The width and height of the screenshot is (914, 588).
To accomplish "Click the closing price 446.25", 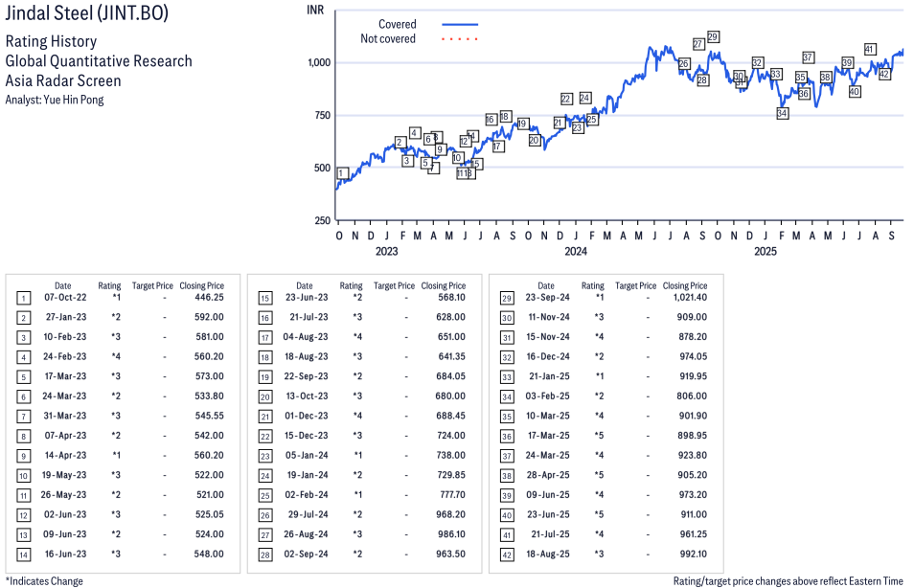I will point(209,297).
